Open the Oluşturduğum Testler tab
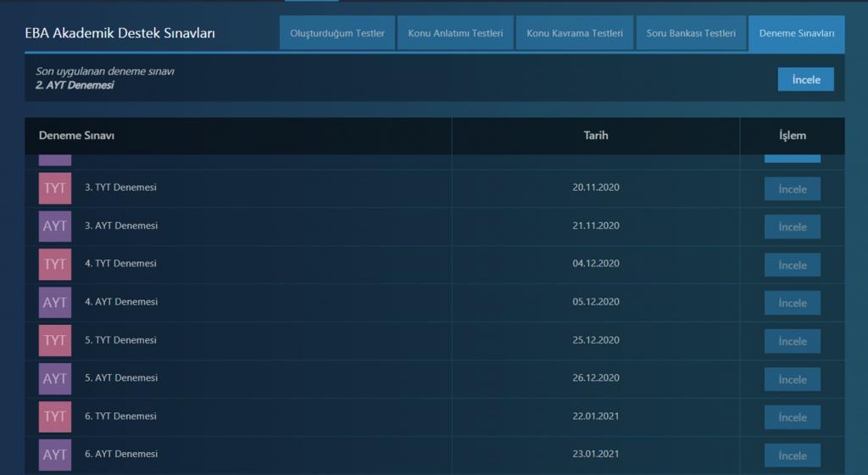The height and width of the screenshot is (475, 868). click(x=337, y=33)
